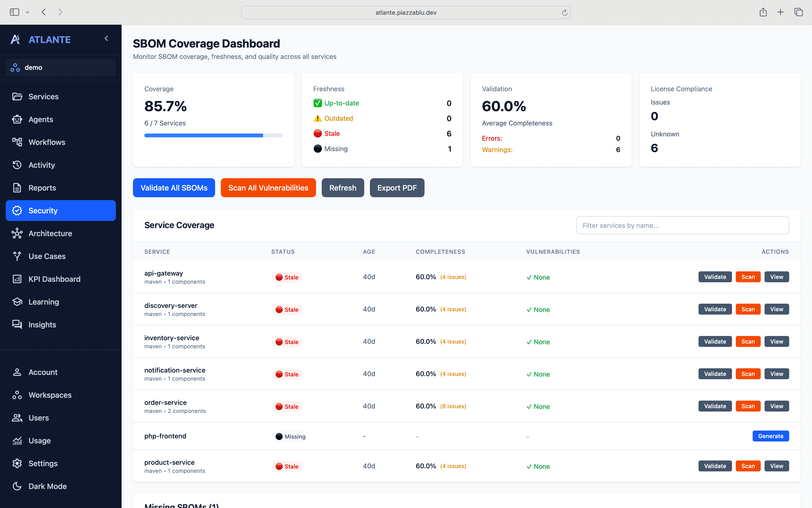
Task: Click the Architecture network icon
Action: [17, 234]
